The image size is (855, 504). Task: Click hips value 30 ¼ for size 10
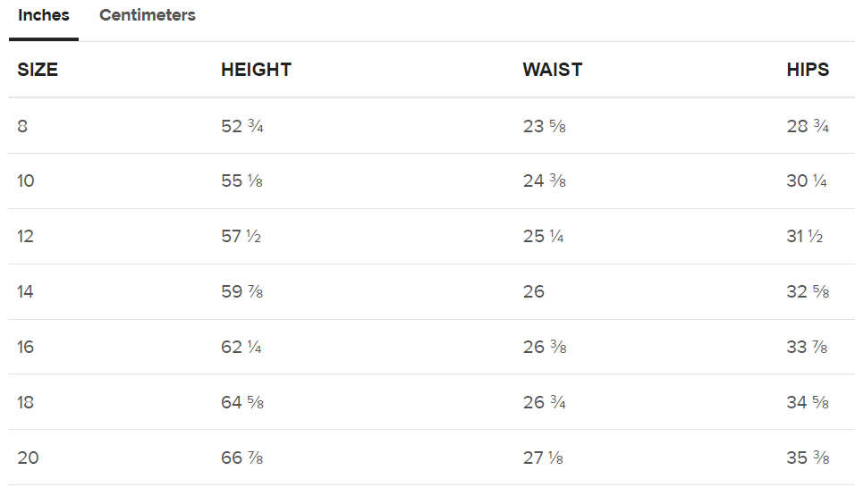tap(807, 181)
